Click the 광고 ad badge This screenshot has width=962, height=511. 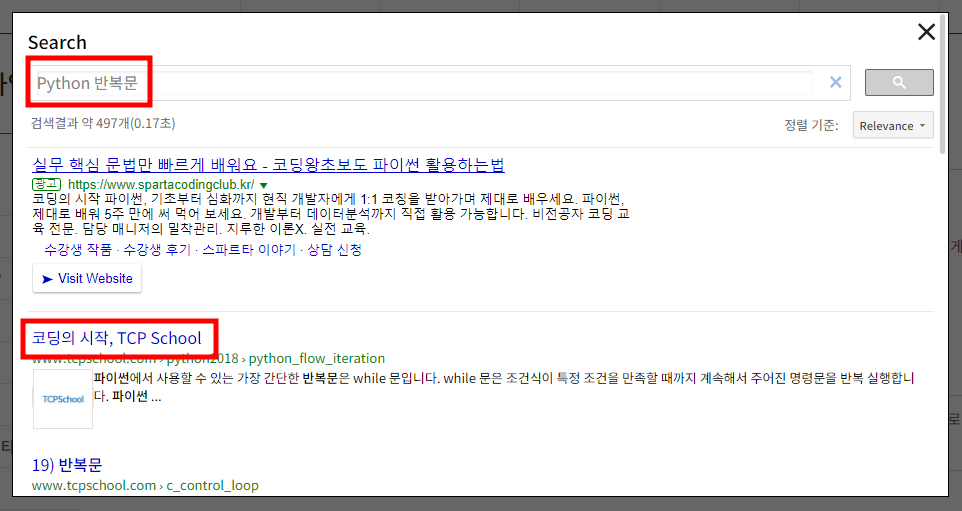click(x=47, y=184)
